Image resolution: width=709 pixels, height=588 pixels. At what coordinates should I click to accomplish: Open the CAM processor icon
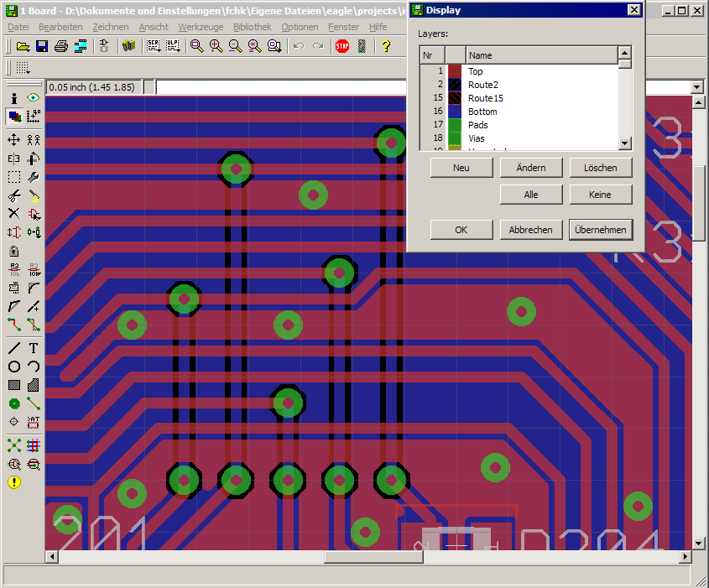pos(81,46)
